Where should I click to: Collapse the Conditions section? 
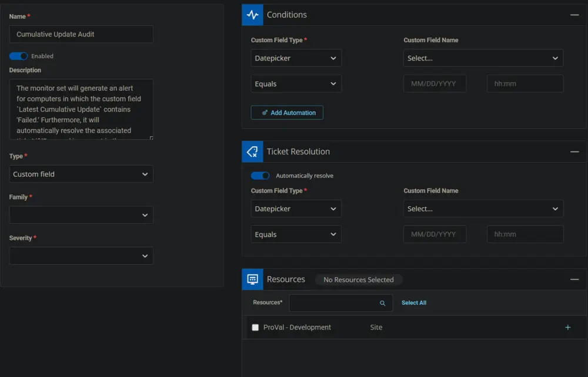[x=574, y=15]
